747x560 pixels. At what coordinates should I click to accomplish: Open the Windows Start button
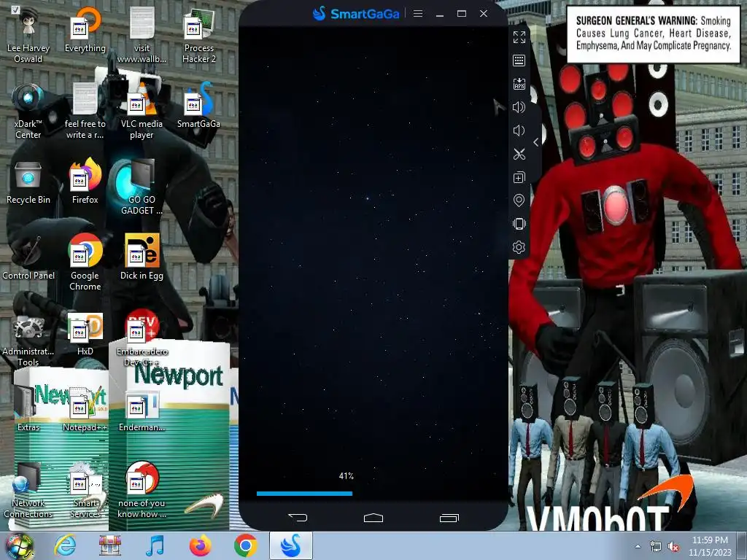click(x=19, y=545)
